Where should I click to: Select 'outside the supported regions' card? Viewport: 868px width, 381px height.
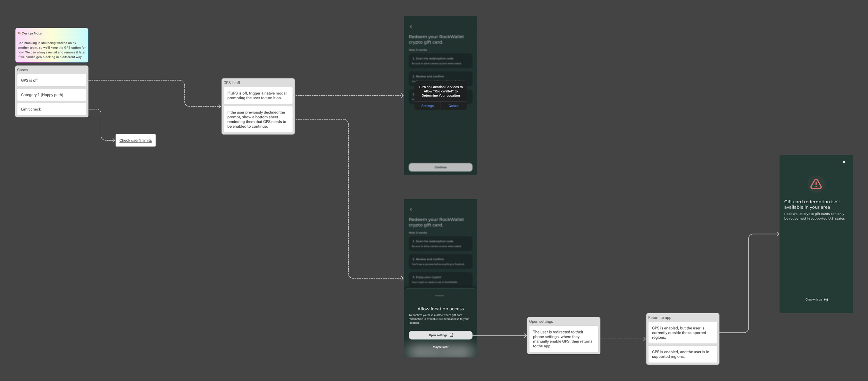pyautogui.click(x=683, y=333)
